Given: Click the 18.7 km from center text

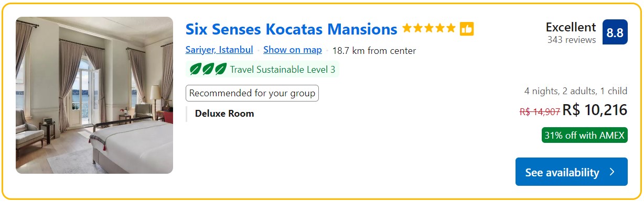Looking at the screenshot, I should 374,51.
